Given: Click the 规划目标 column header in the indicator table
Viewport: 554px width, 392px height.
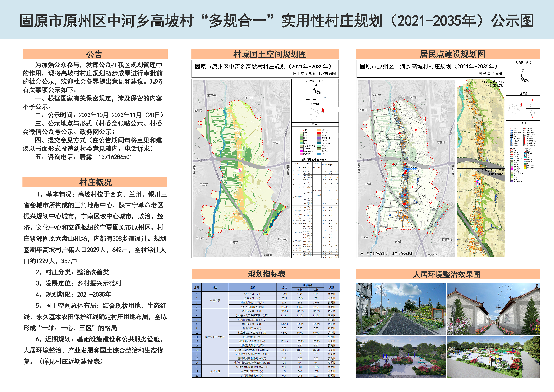Looking at the screenshot, I should click(x=308, y=285).
